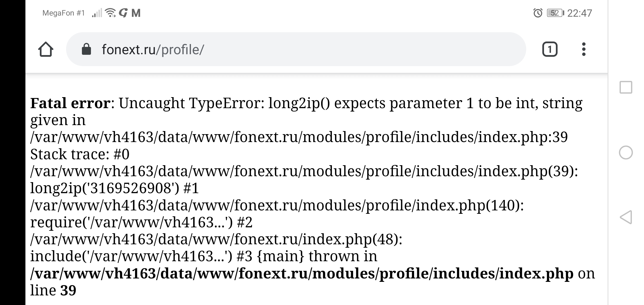Tap the alarm clock status icon
The width and height of the screenshot is (644, 305).
[538, 13]
